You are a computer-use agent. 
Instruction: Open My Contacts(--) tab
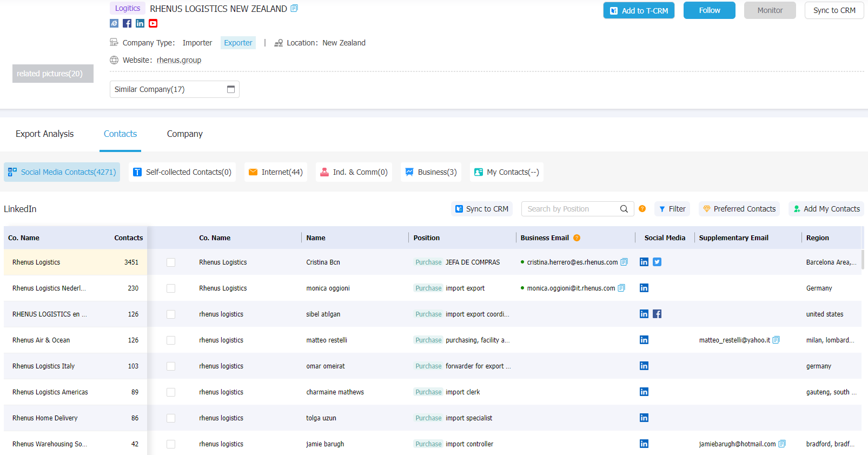[507, 172]
